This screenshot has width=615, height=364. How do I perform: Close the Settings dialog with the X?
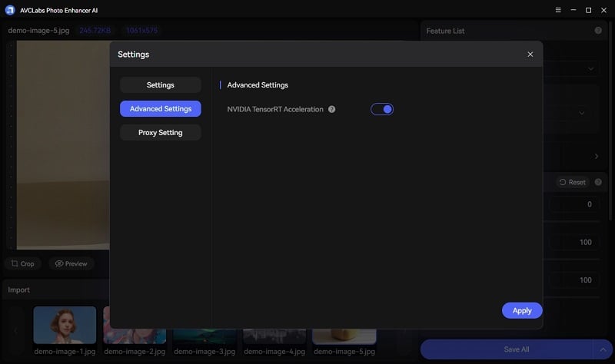530,54
